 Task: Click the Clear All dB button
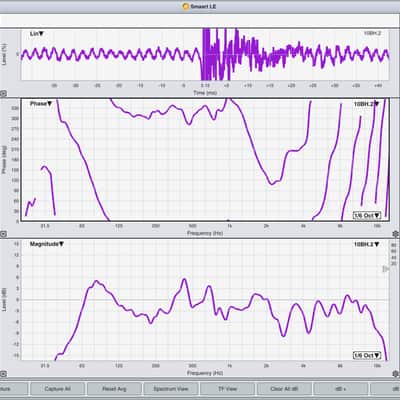click(x=284, y=389)
